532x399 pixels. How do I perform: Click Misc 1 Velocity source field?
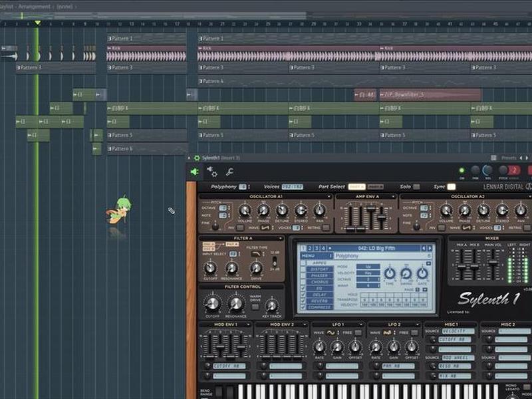coord(459,331)
